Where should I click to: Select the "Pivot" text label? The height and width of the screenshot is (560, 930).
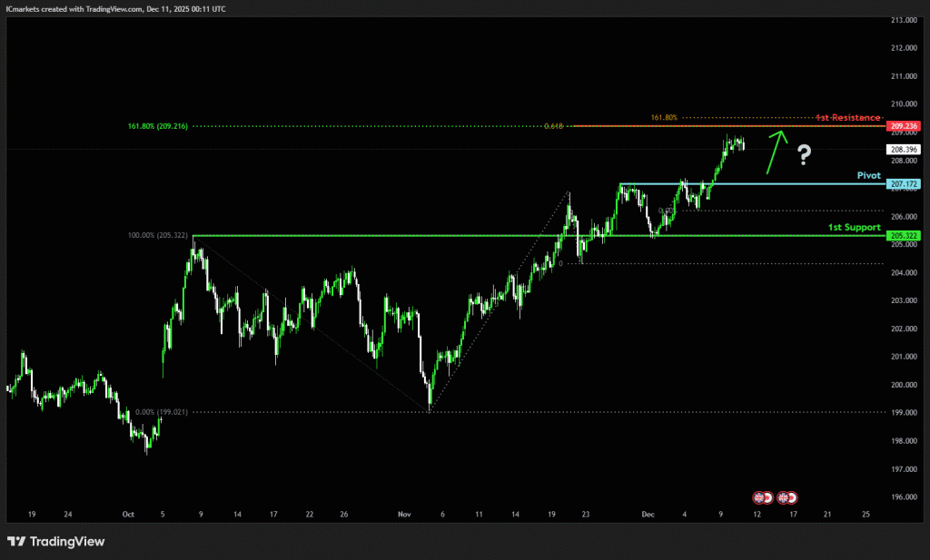[869, 175]
